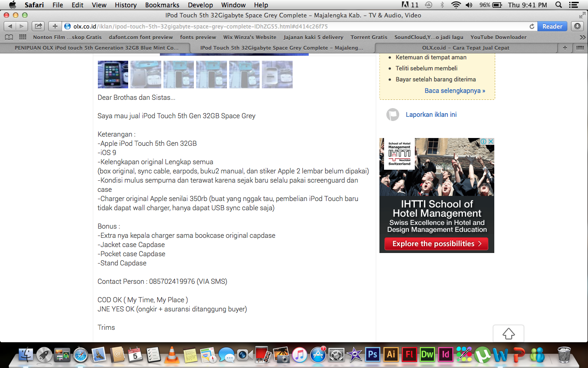Viewport: 588px width, 368px height.
Task: Select the last thumbnail in the photo strip
Action: (x=277, y=75)
